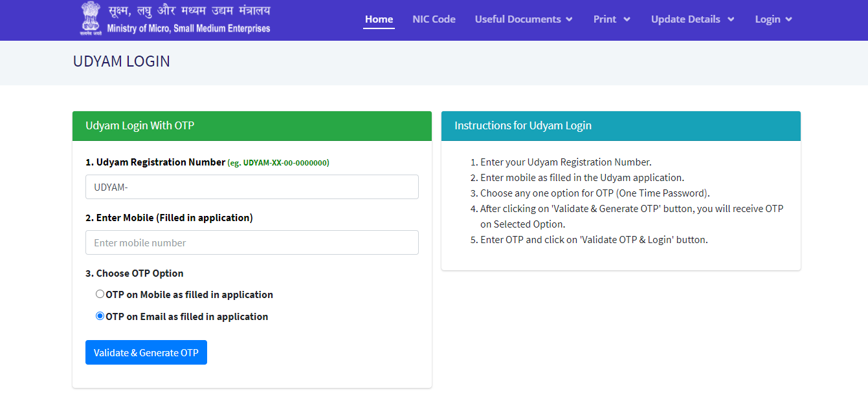This screenshot has width=868, height=417.
Task: Click instruction 'Choose any one option for OTP'
Action: [595, 193]
